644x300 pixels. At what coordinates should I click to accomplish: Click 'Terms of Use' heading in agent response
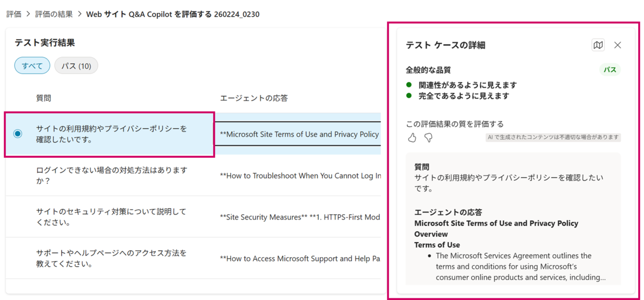tap(437, 245)
